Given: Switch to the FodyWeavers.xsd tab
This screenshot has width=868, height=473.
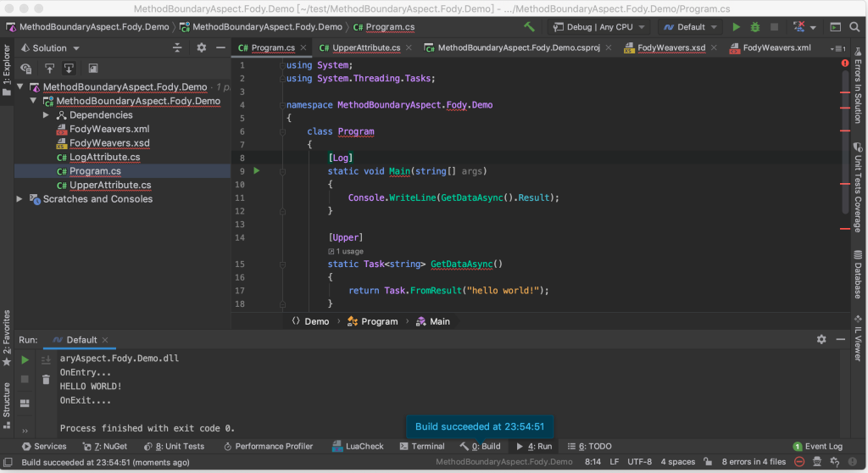Looking at the screenshot, I should click(x=671, y=47).
